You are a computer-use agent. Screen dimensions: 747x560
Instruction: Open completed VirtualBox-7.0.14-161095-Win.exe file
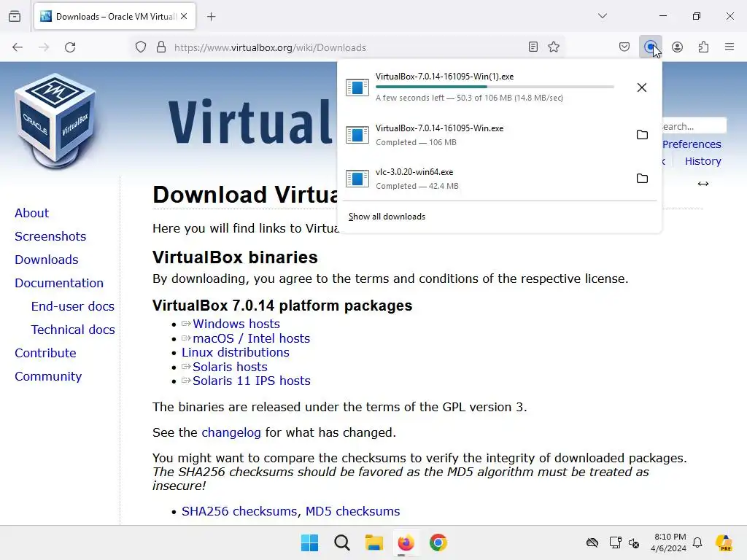pos(486,135)
